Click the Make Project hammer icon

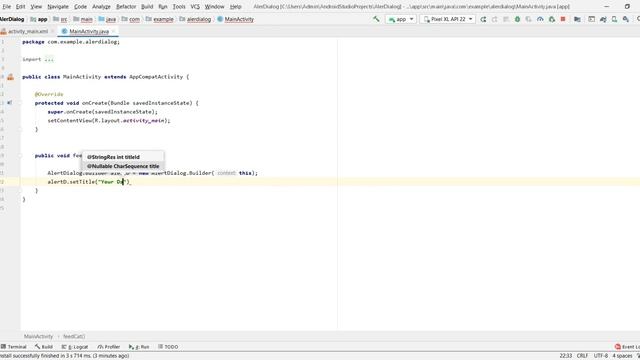point(376,19)
